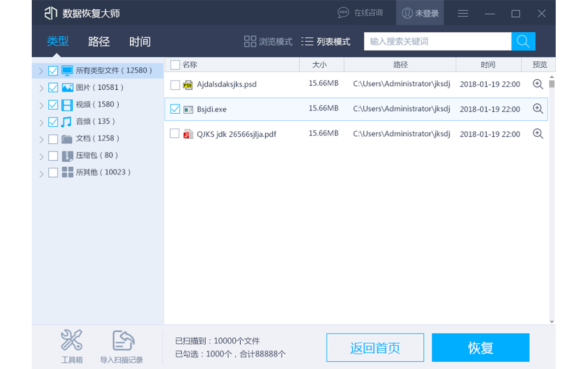588x369 pixels.
Task: Click the search keyword input field
Action: point(438,41)
